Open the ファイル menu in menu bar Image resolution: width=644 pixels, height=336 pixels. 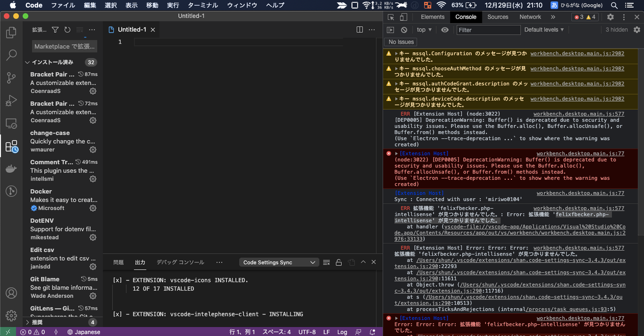click(63, 5)
